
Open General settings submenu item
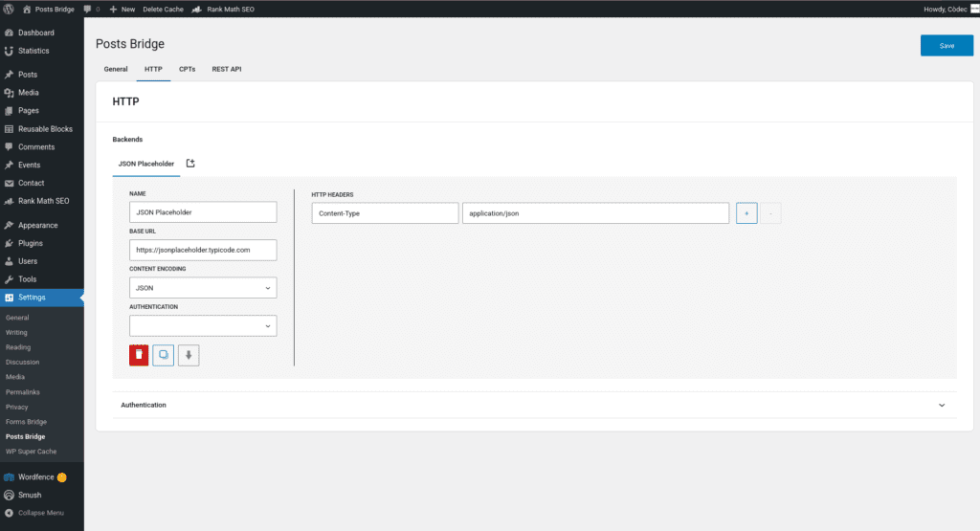point(17,318)
